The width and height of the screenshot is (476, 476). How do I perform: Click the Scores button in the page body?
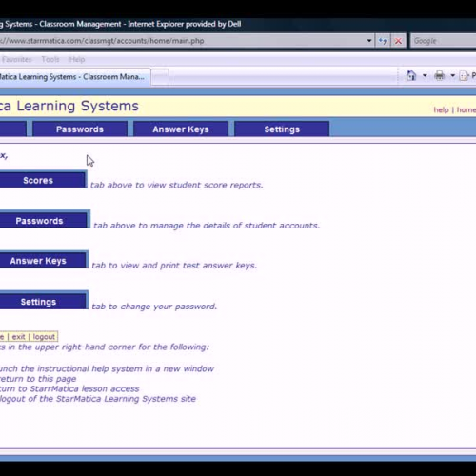[43, 180]
